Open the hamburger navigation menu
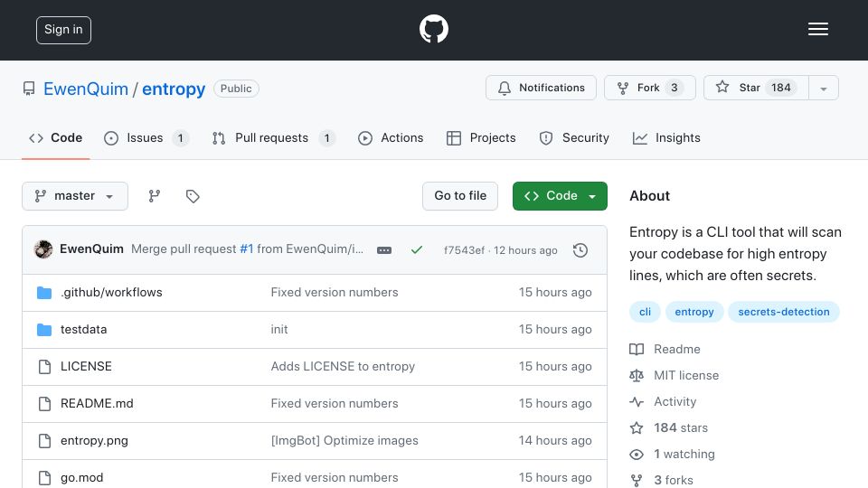This screenshot has height=488, width=868. [x=817, y=29]
